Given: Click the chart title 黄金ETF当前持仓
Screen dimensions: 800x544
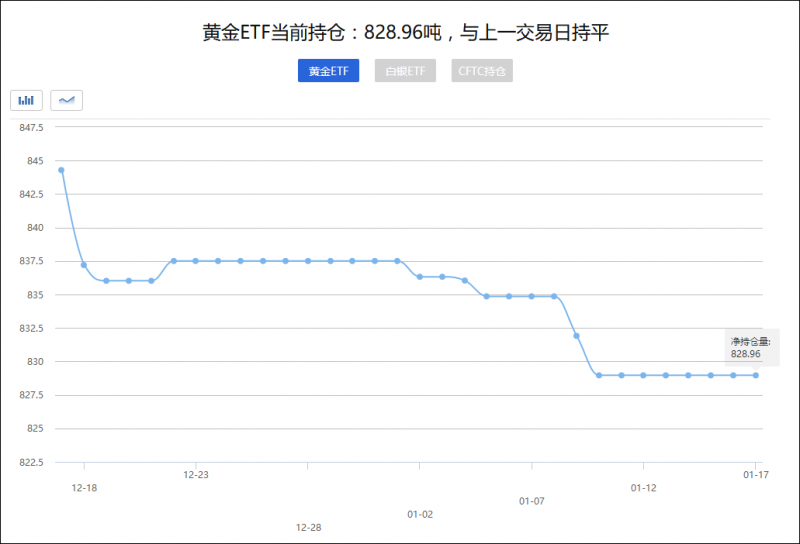Looking at the screenshot, I should coord(406,32).
